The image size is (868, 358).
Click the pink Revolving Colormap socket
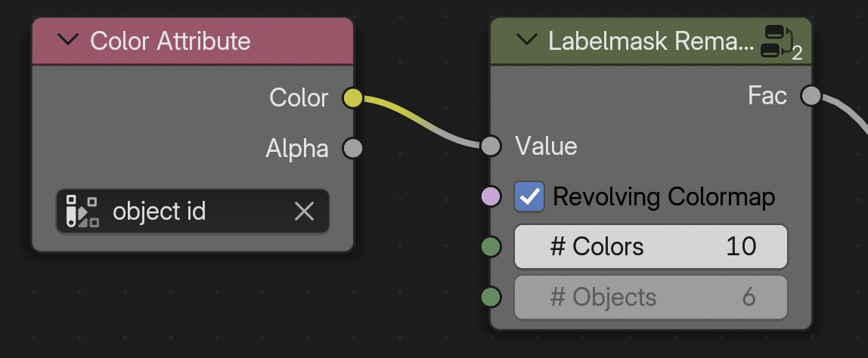491,196
